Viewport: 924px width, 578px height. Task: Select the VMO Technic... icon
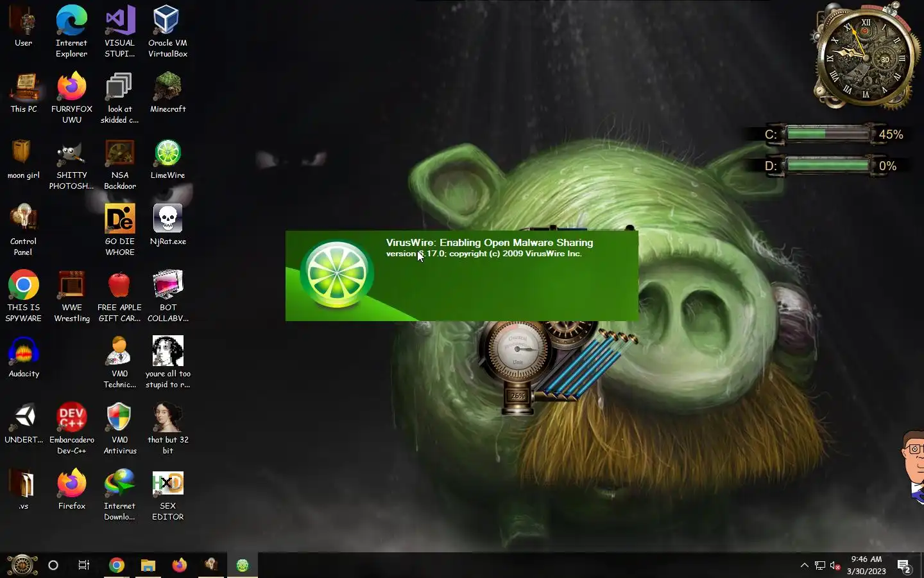(x=120, y=362)
